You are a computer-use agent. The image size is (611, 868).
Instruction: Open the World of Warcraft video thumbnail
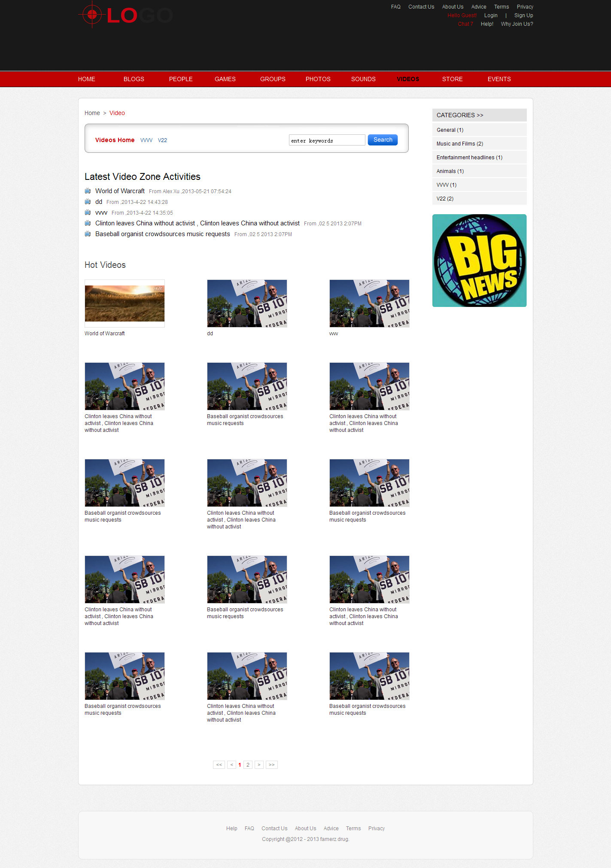pyautogui.click(x=125, y=303)
